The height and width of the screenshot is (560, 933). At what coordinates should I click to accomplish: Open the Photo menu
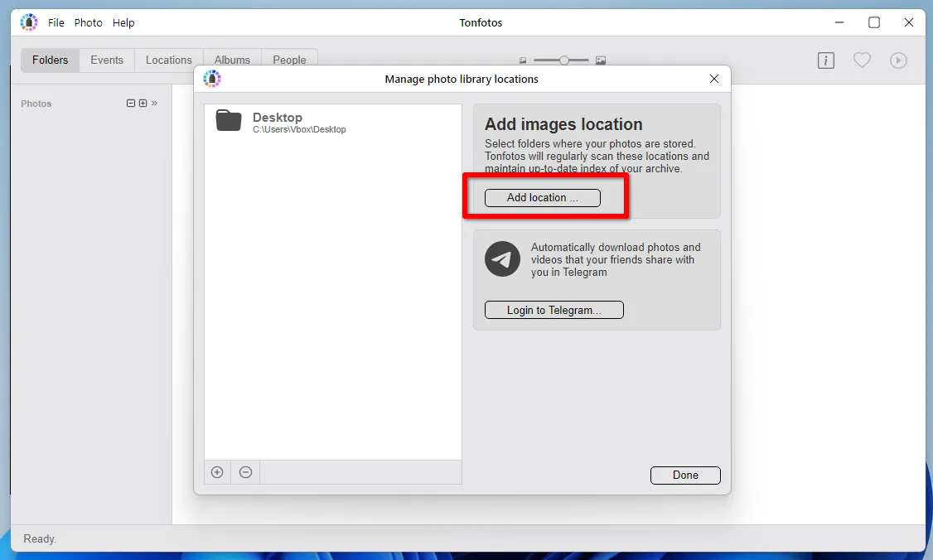click(x=89, y=23)
